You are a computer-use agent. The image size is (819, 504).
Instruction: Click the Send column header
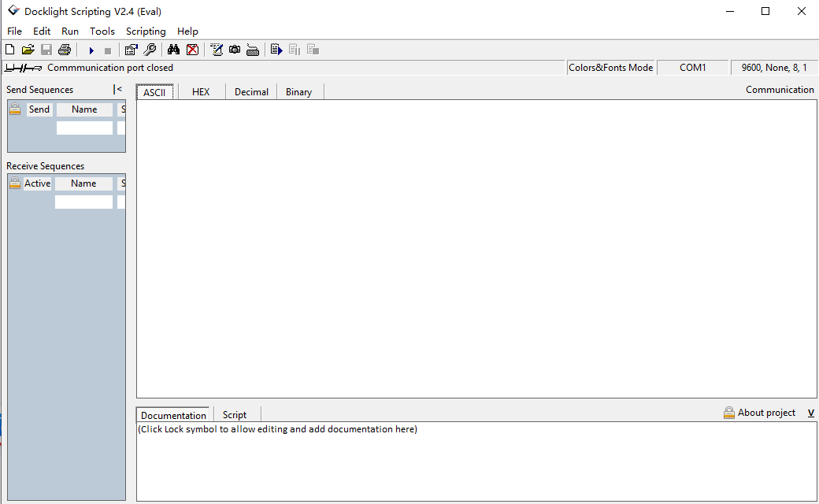pyautogui.click(x=39, y=109)
